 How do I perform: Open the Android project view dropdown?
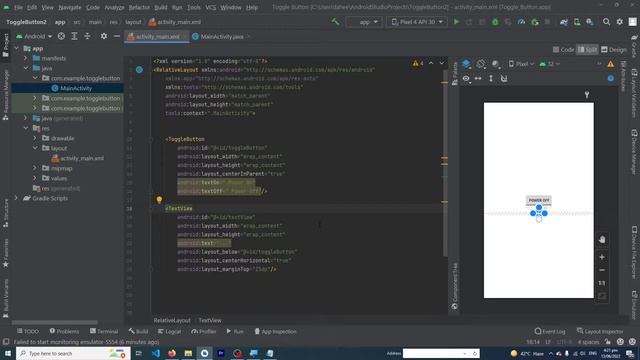click(34, 36)
